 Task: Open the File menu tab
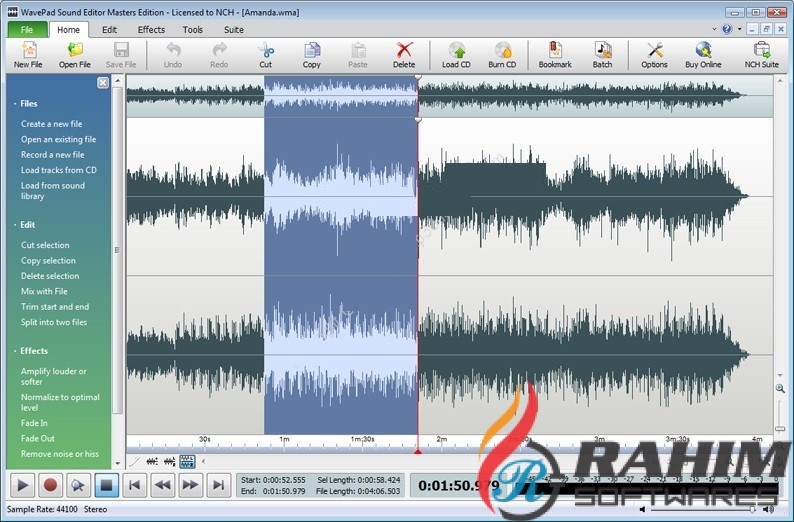click(27, 30)
